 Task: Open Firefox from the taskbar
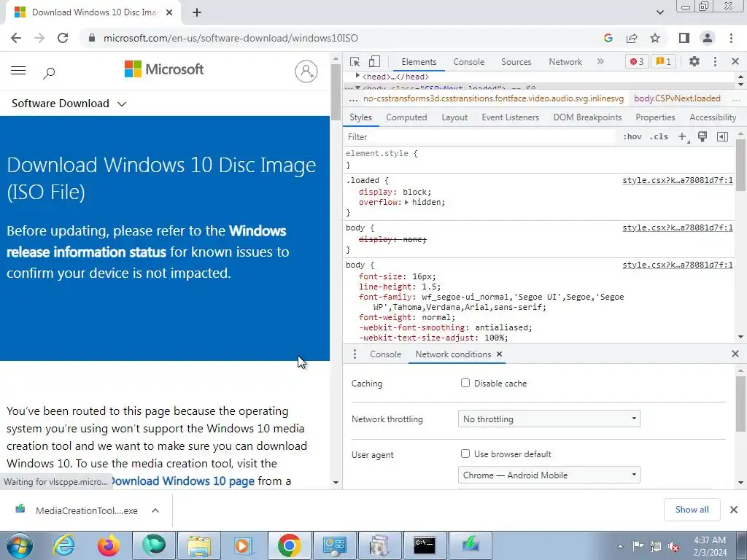109,545
